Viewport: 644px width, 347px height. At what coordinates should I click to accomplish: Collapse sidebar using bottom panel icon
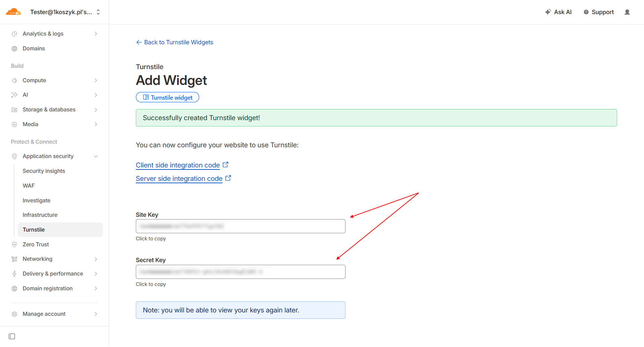coord(12,336)
